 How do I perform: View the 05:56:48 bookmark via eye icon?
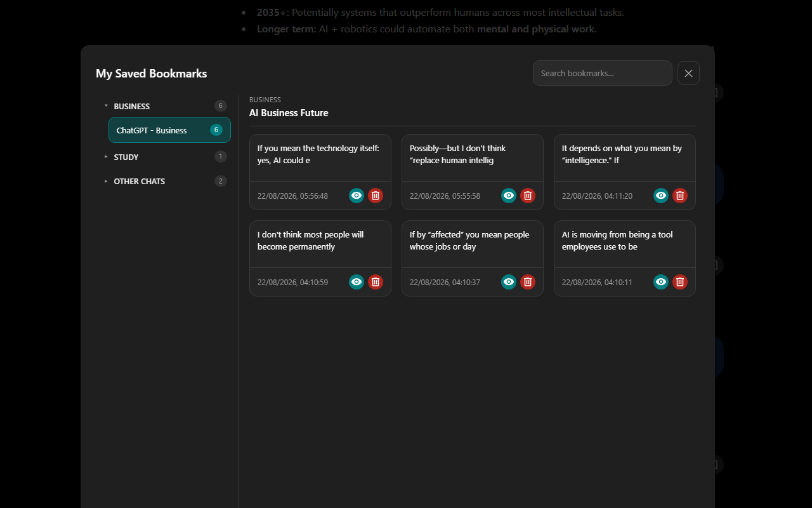[x=357, y=196]
